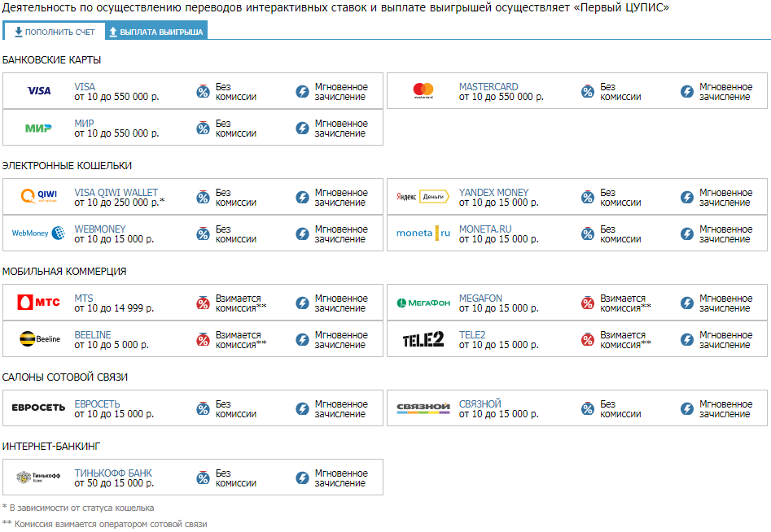Select the TELE2 payment link
771x532 pixels.
(x=472, y=334)
